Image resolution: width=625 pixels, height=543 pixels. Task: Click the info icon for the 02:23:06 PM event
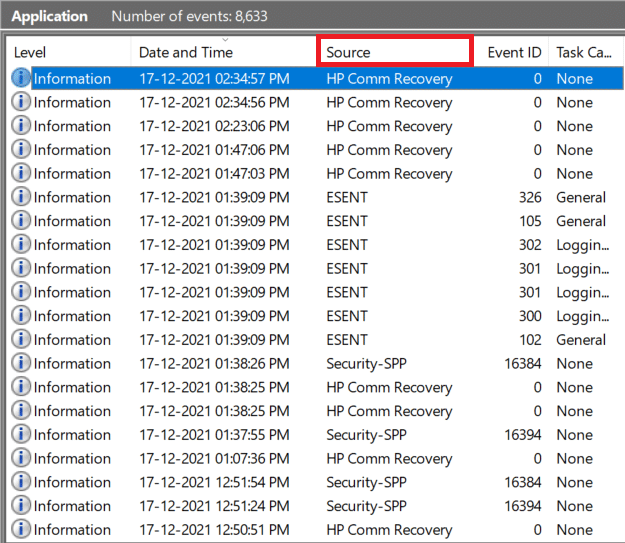pyautogui.click(x=21, y=126)
